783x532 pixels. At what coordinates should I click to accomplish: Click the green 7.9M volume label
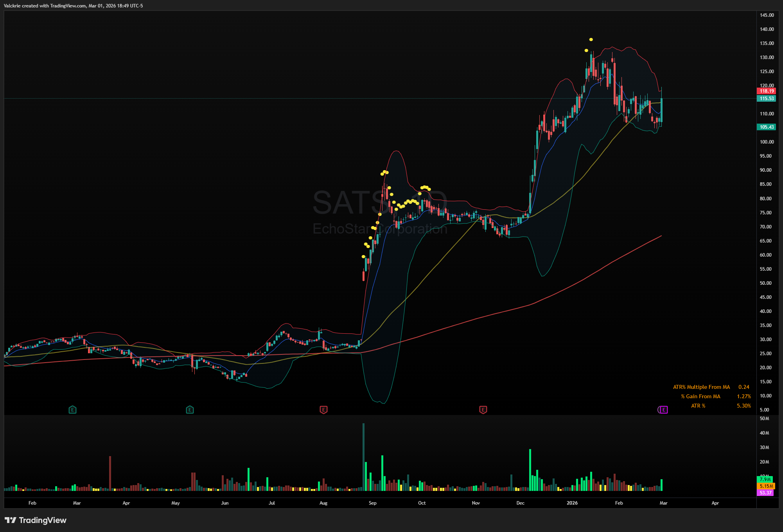click(x=765, y=479)
